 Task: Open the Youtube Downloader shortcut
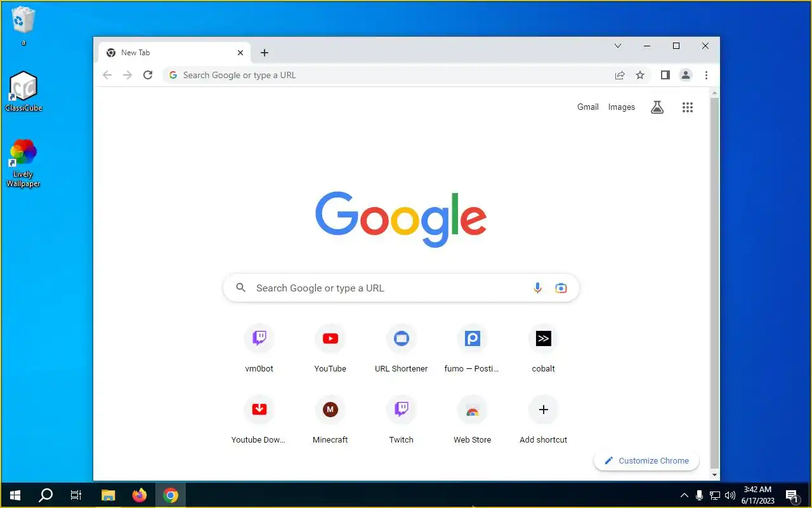[x=259, y=418]
